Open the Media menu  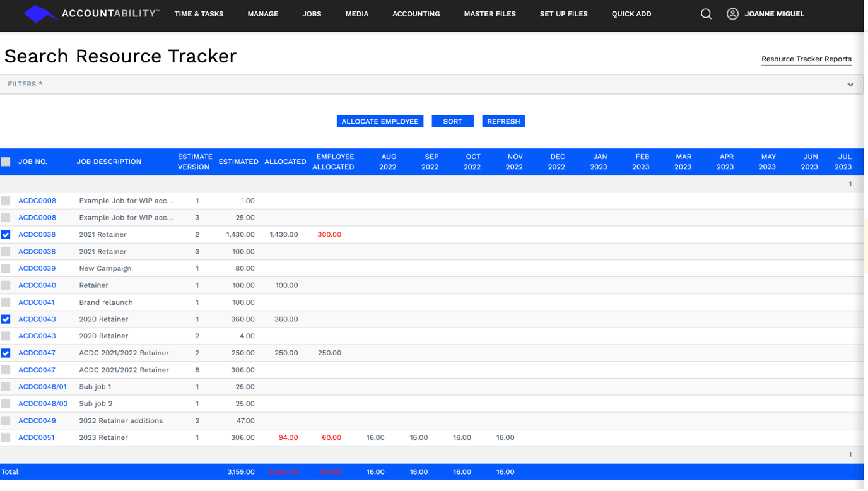[x=356, y=13]
